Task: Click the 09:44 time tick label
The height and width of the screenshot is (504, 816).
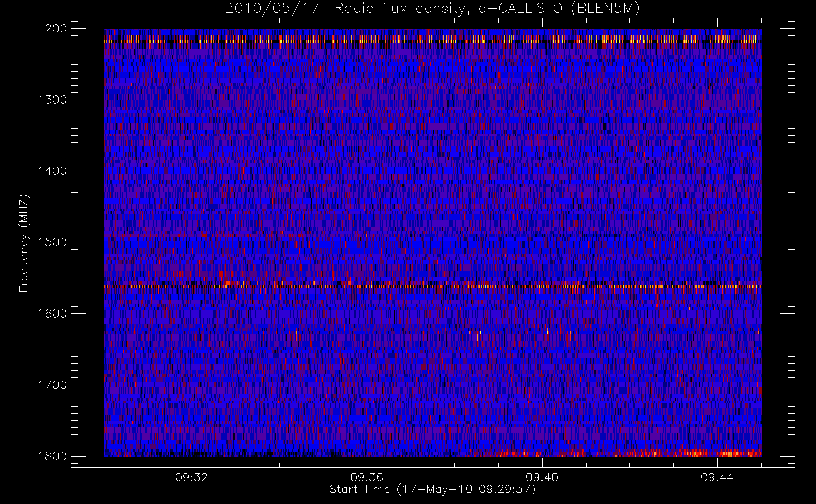Action: [717, 477]
